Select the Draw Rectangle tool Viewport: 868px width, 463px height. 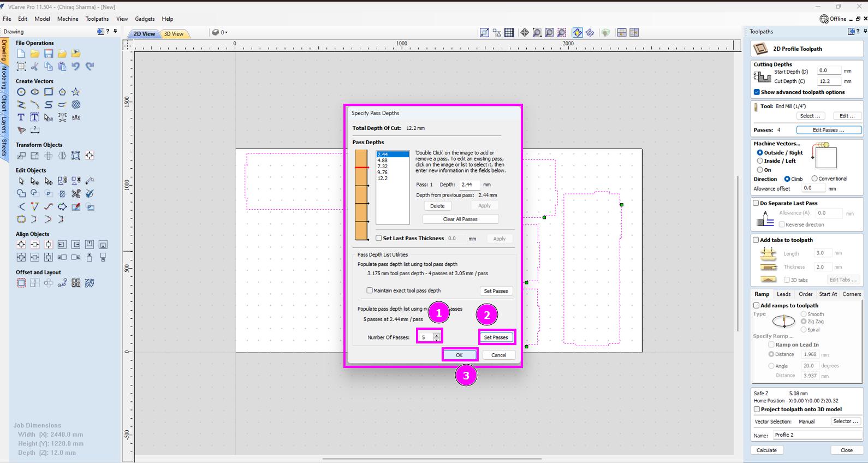point(49,92)
